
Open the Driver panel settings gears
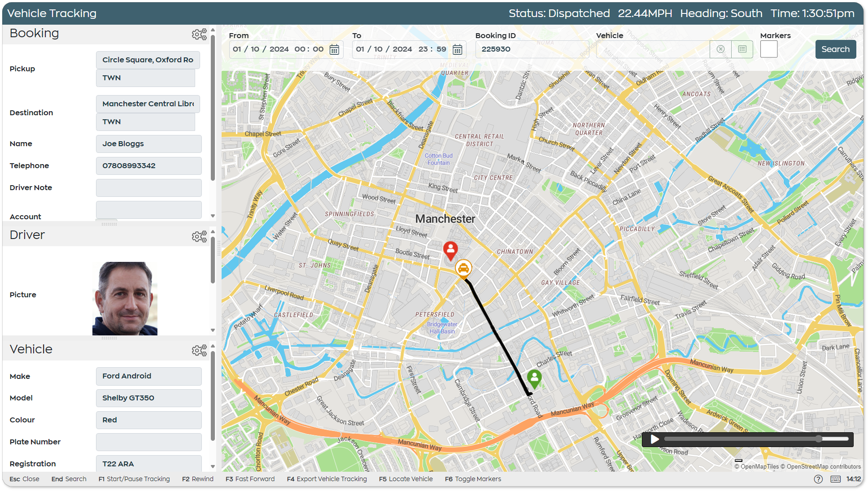coord(199,236)
